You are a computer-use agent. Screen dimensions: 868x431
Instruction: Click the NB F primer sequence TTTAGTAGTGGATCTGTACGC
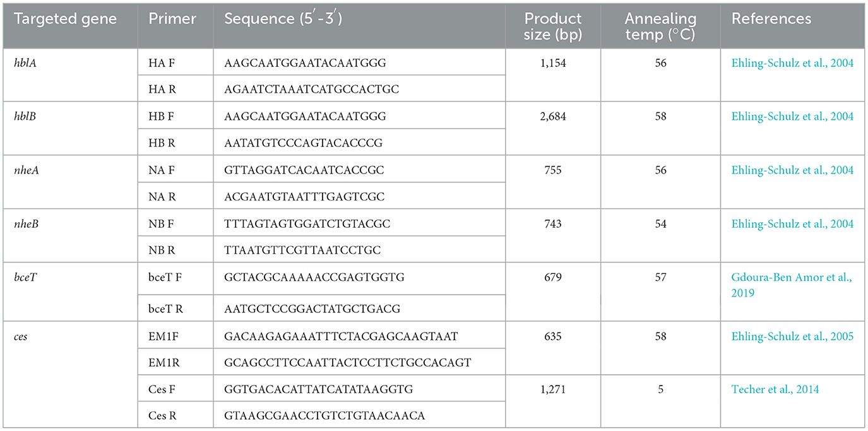coord(307,224)
